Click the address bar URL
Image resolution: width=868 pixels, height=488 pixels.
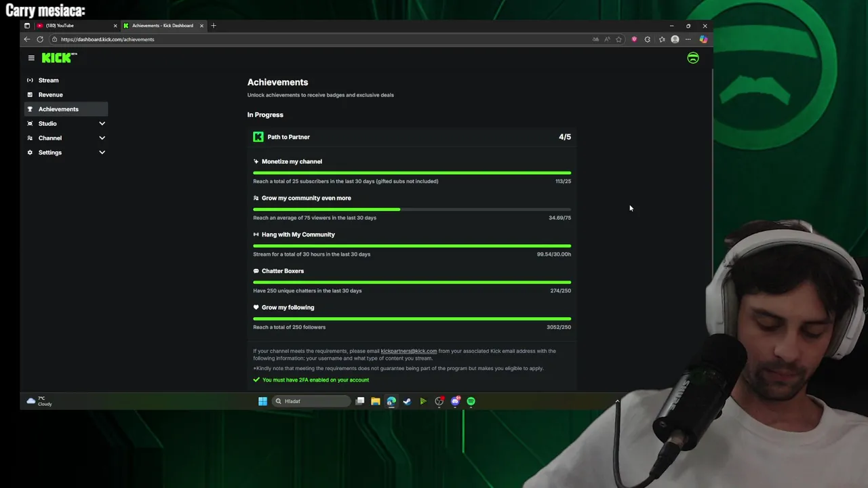pos(107,39)
